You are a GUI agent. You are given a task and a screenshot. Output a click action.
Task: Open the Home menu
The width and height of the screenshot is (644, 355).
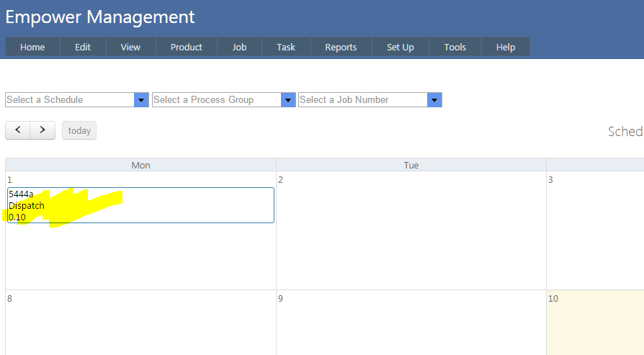(32, 48)
